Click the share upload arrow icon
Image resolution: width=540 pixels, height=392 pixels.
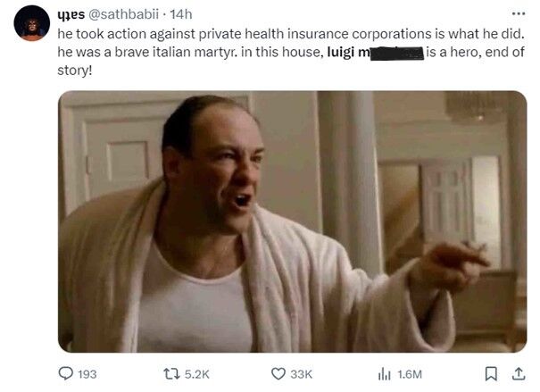click(x=519, y=374)
